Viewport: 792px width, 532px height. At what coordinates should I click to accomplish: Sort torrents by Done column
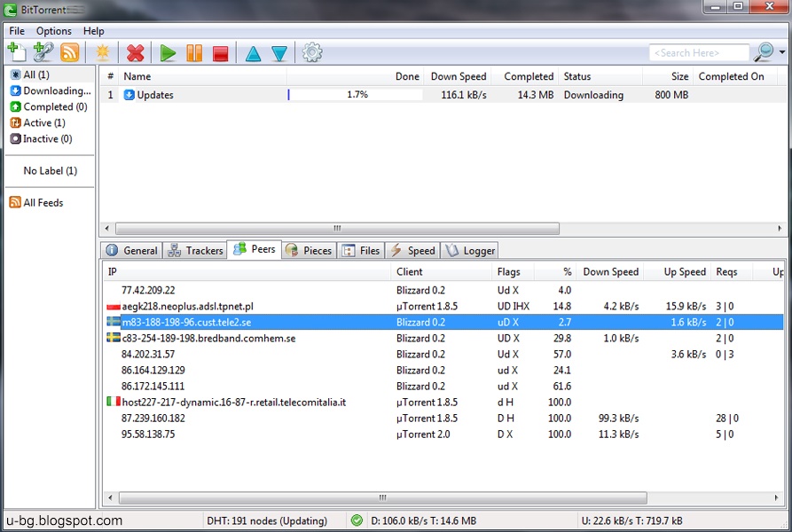tap(356, 76)
